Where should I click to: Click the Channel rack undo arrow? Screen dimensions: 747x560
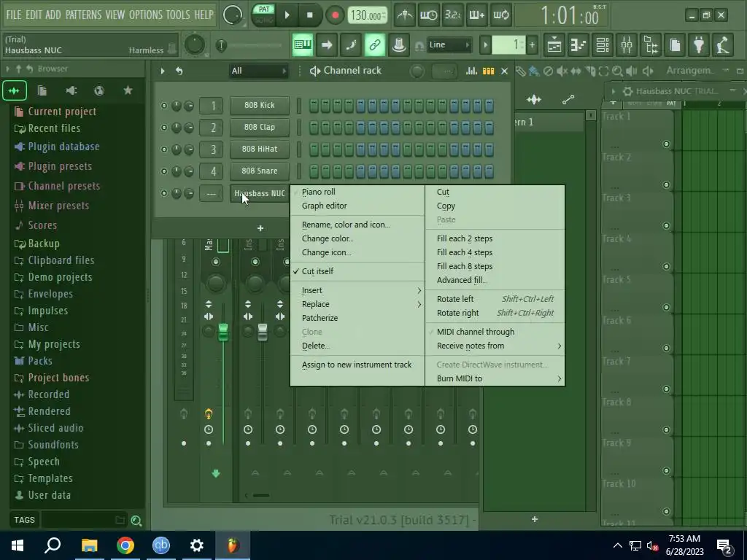point(179,71)
